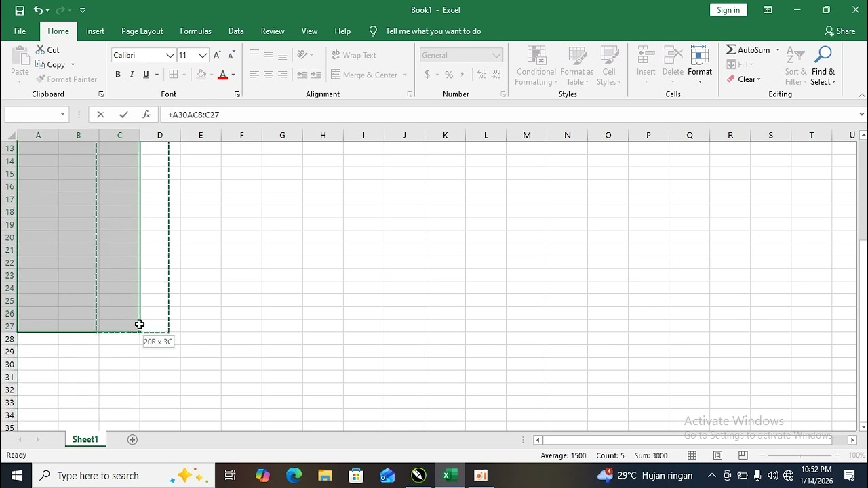Click the column H header

coord(323,135)
